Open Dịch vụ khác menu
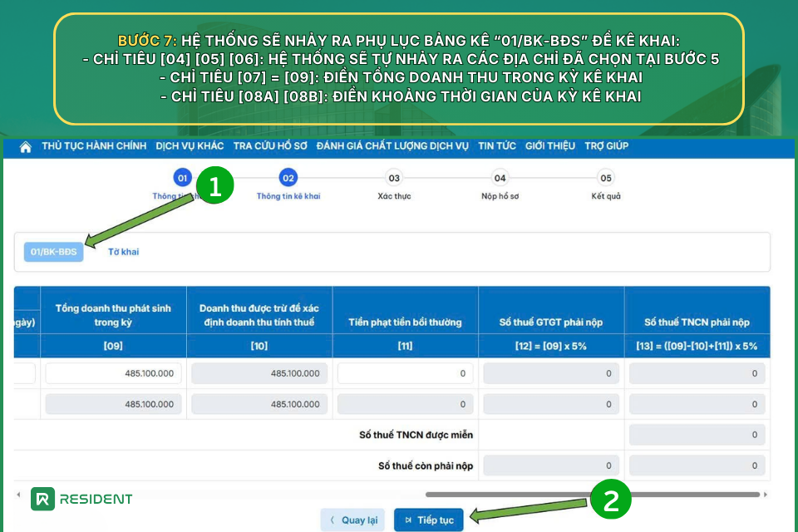The height and width of the screenshot is (532, 798). pos(190,146)
